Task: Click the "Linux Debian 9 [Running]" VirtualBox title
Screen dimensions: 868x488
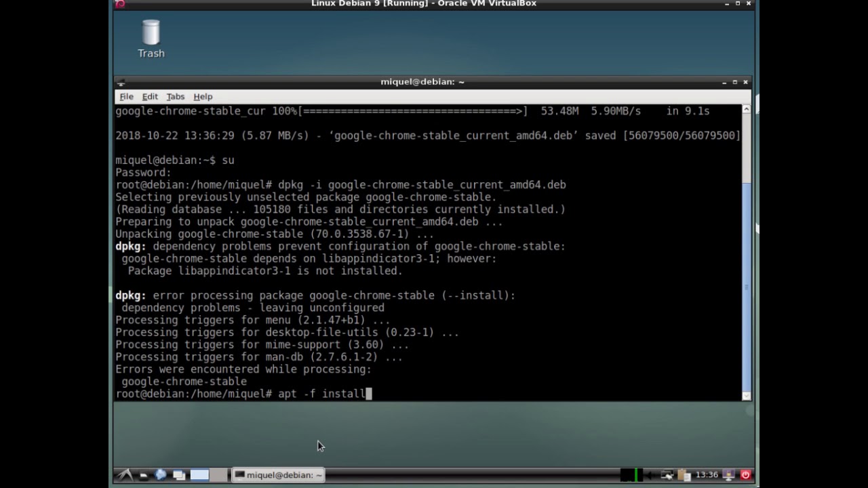Action: (x=424, y=4)
